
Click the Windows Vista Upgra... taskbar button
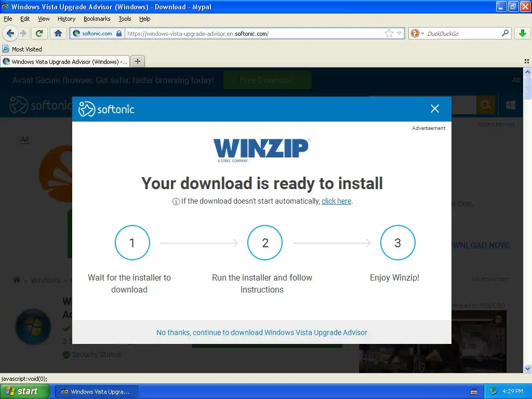click(x=97, y=392)
